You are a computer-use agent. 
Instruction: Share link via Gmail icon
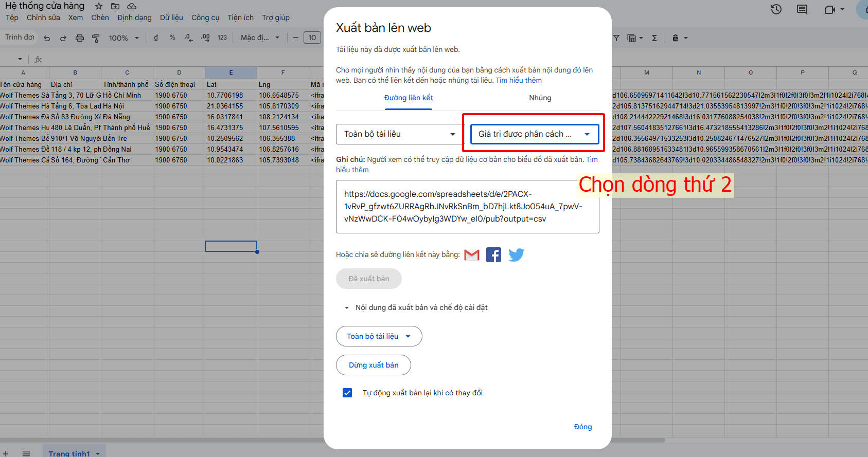472,255
